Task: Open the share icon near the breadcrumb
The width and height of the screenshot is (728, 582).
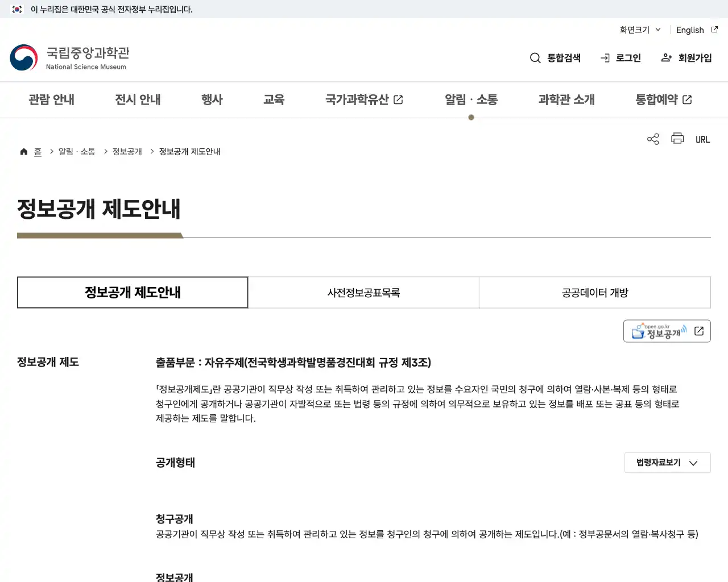Action: (652, 139)
